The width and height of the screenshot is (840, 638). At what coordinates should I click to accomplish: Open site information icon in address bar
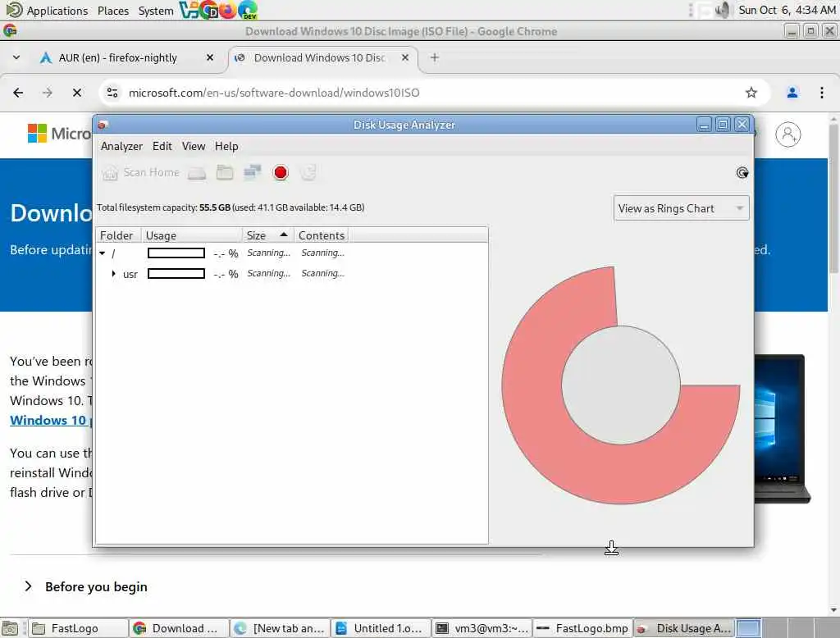(112, 93)
